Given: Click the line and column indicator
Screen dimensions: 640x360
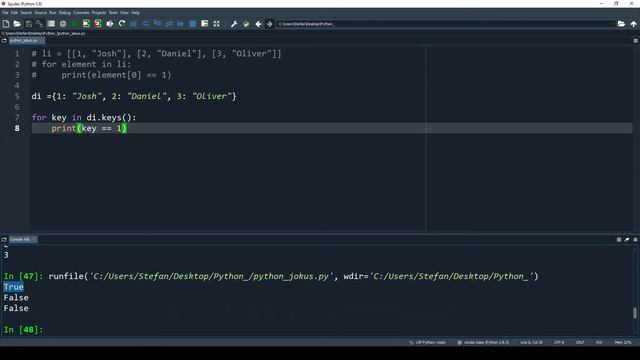Looking at the screenshot, I should pyautogui.click(x=531, y=342).
